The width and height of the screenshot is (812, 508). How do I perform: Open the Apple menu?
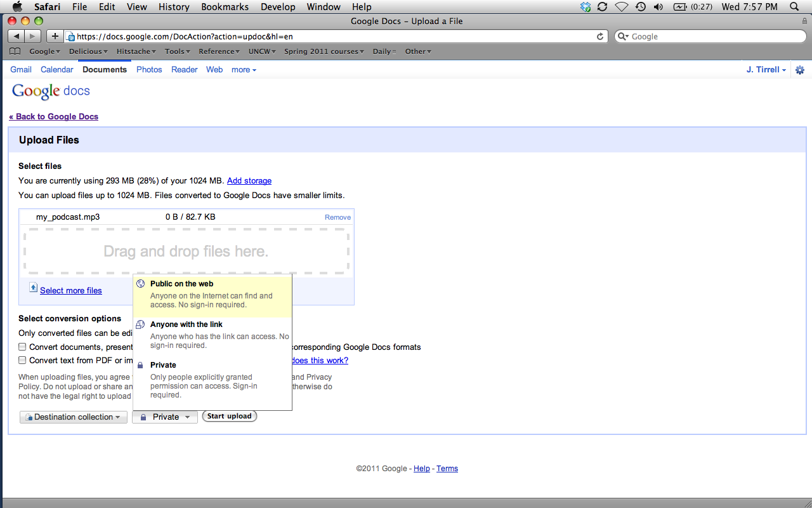click(17, 7)
